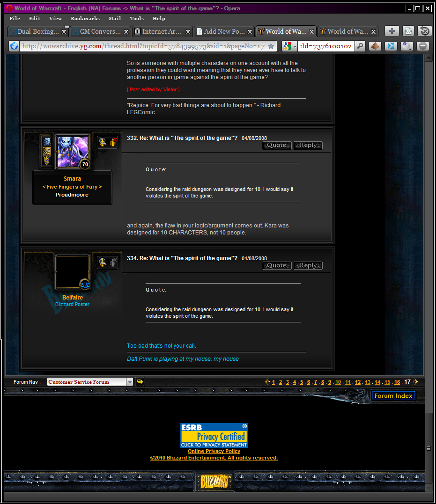436x504 pixels.
Task: Click the page URL address field
Action: (x=143, y=46)
